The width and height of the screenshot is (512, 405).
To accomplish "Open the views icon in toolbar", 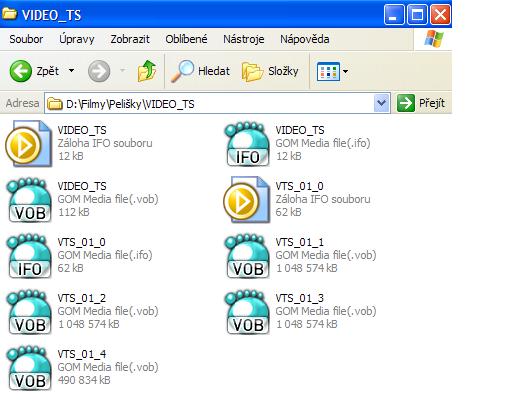I will (328, 71).
